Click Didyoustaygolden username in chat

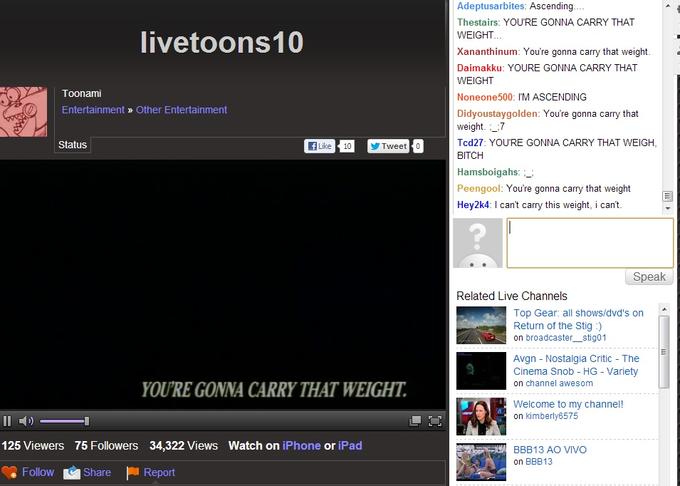498,114
